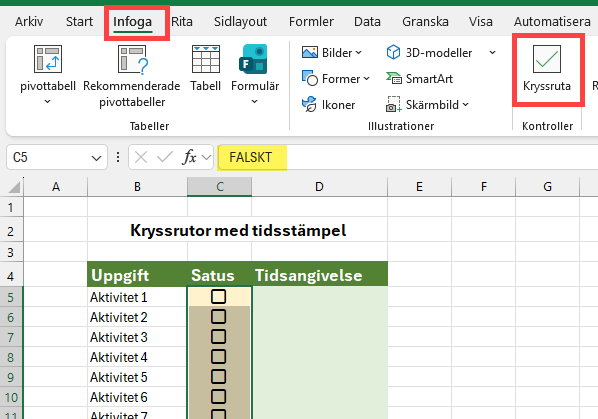Viewport: 598px width, 419px height.
Task: Click the Bilder icon
Action: click(x=309, y=52)
